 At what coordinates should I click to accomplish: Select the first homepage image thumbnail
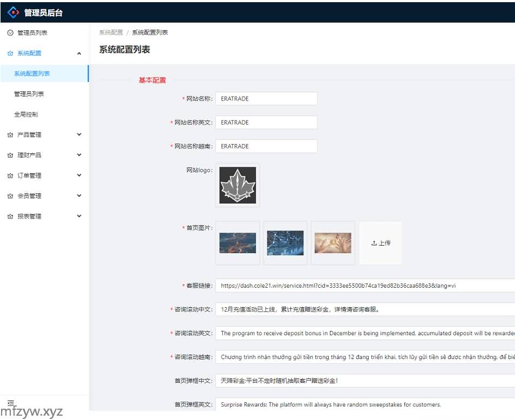(238, 243)
